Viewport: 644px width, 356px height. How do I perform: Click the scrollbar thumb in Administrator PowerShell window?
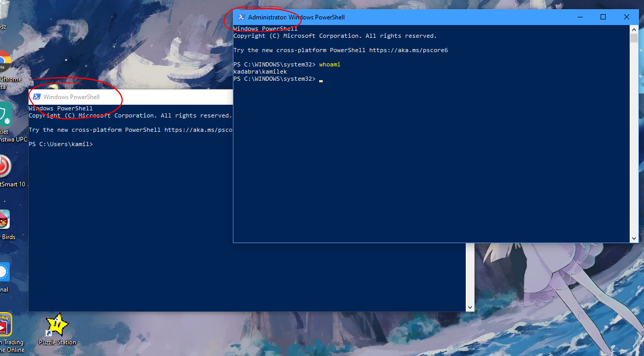634,38
